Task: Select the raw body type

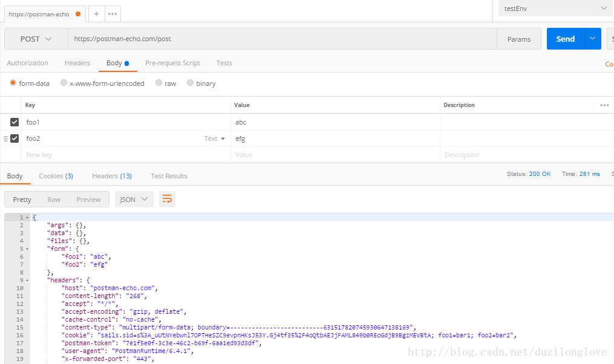Action: click(159, 83)
